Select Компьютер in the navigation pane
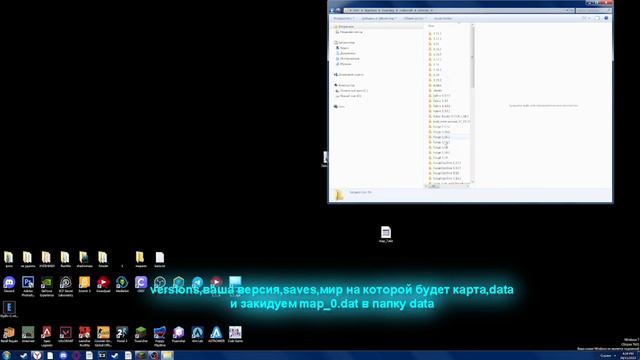Screen dimensions: 640x360 (344, 85)
